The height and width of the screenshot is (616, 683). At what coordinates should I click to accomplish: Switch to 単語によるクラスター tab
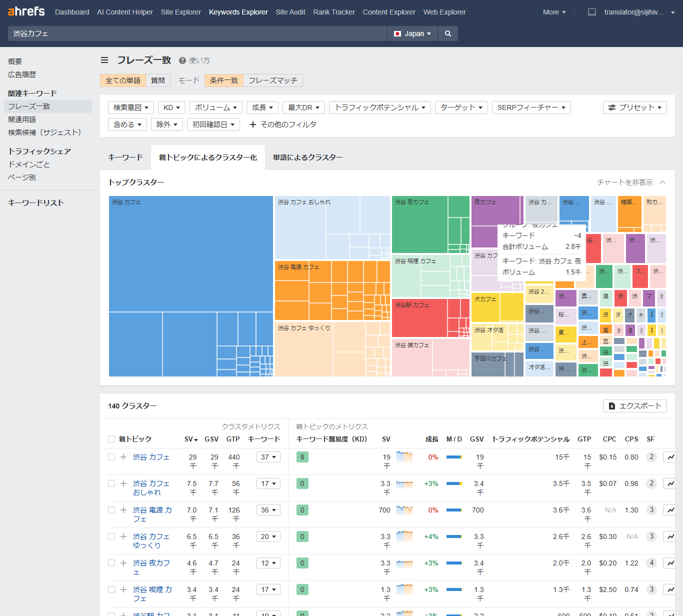(307, 157)
